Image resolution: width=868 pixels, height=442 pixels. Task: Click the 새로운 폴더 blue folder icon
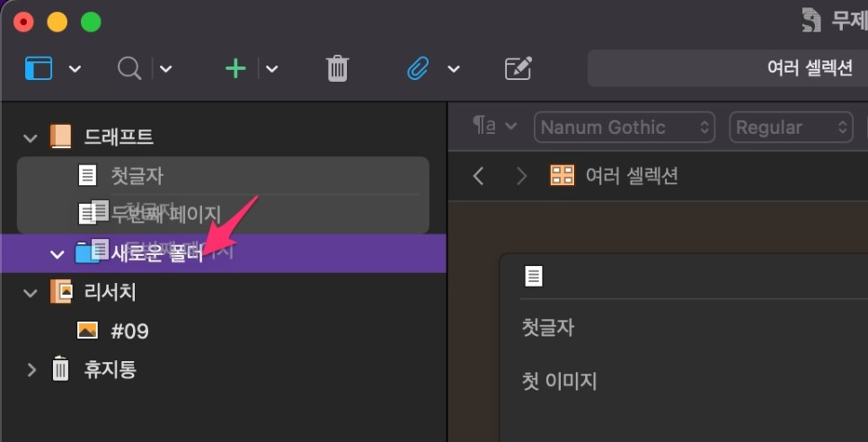pyautogui.click(x=86, y=253)
